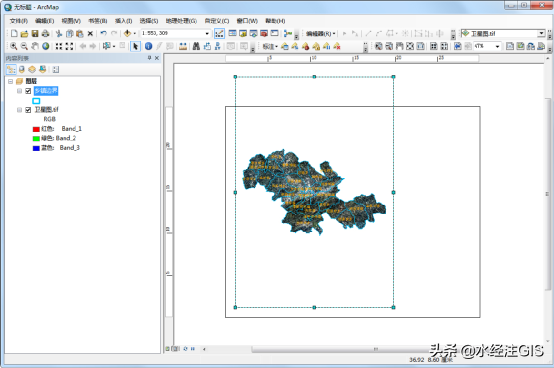The height and width of the screenshot is (368, 554).
Task: Delete with the black X icon
Action: point(90,34)
